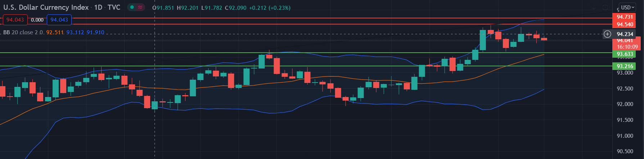Click the red 94.731 price-axis label
The width and height of the screenshot is (644, 159).
(x=625, y=17)
